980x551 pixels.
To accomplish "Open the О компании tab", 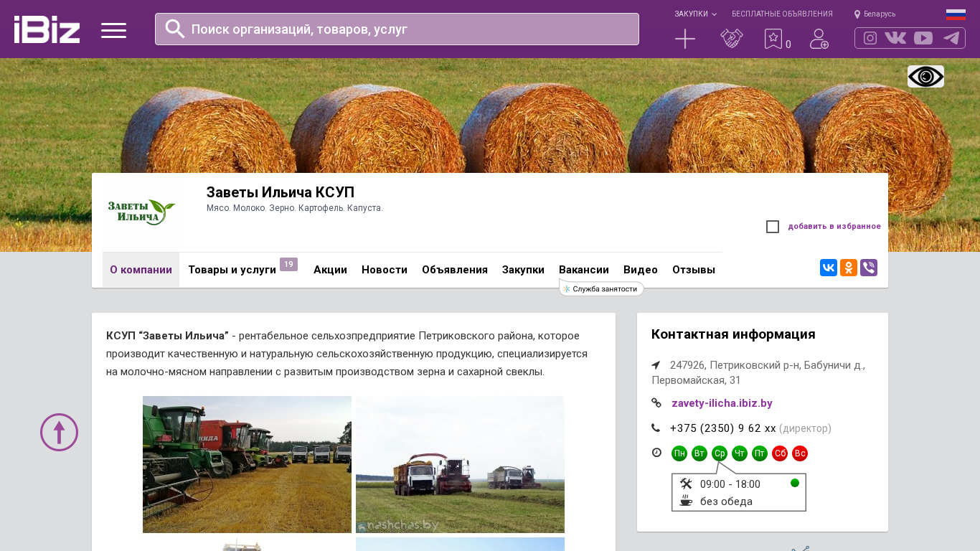I will pos(141,270).
